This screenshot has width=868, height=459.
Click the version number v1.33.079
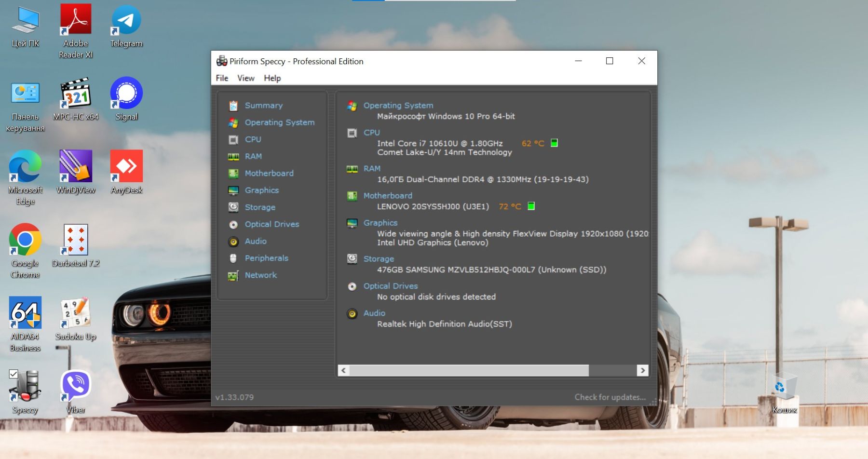tap(234, 397)
